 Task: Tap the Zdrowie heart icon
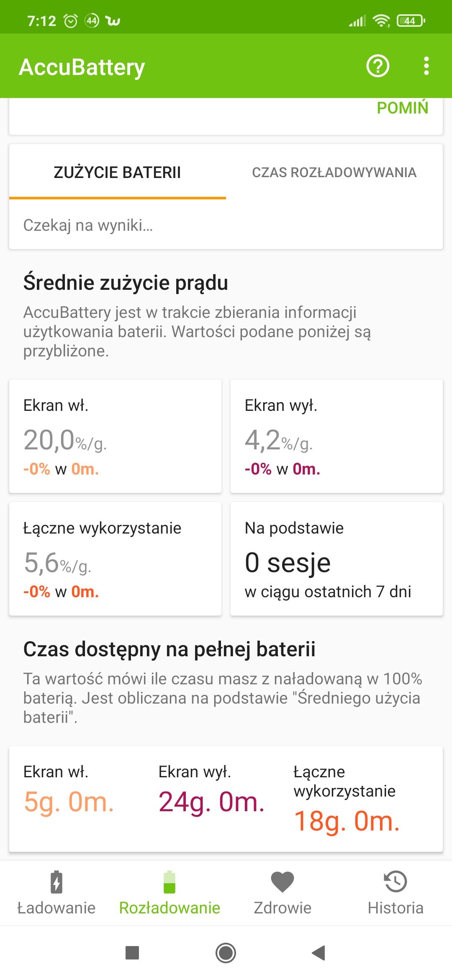[x=282, y=882]
